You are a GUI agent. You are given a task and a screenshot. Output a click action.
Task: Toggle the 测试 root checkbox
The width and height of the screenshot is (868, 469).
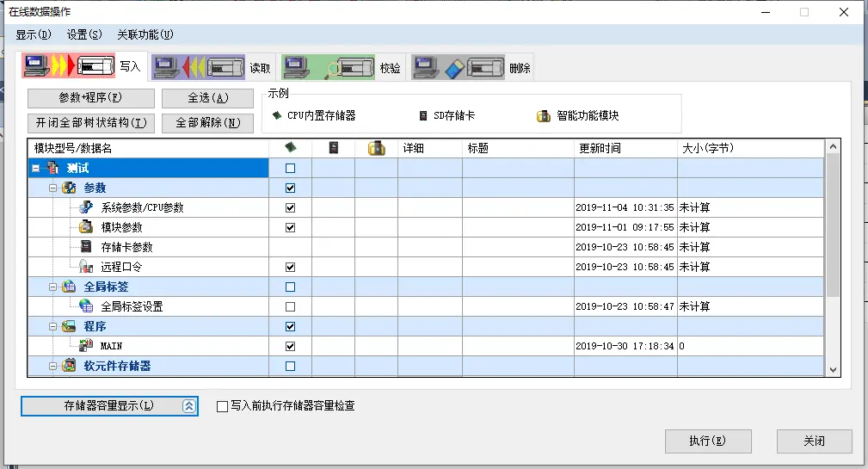coord(290,169)
